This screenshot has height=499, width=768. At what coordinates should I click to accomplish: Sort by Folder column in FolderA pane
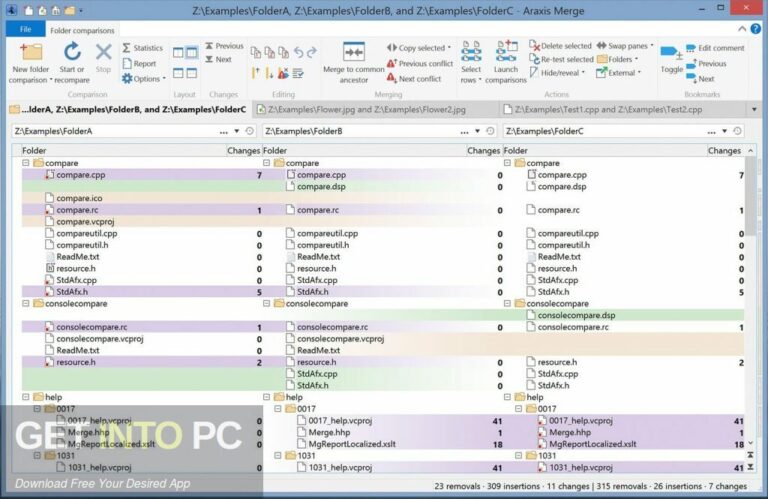(123, 151)
